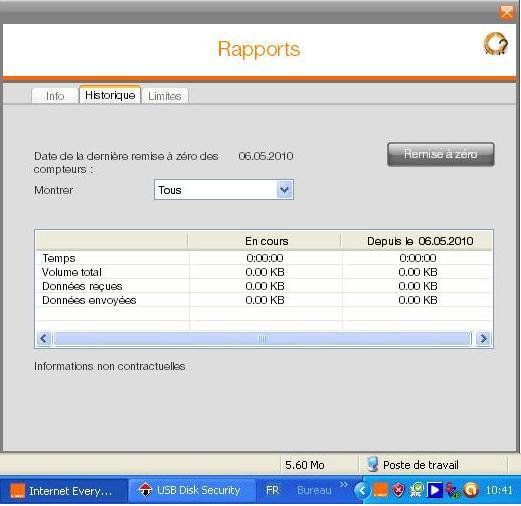Expand the Bureau toolbar chevron
The height and width of the screenshot is (506, 521).
click(x=343, y=484)
